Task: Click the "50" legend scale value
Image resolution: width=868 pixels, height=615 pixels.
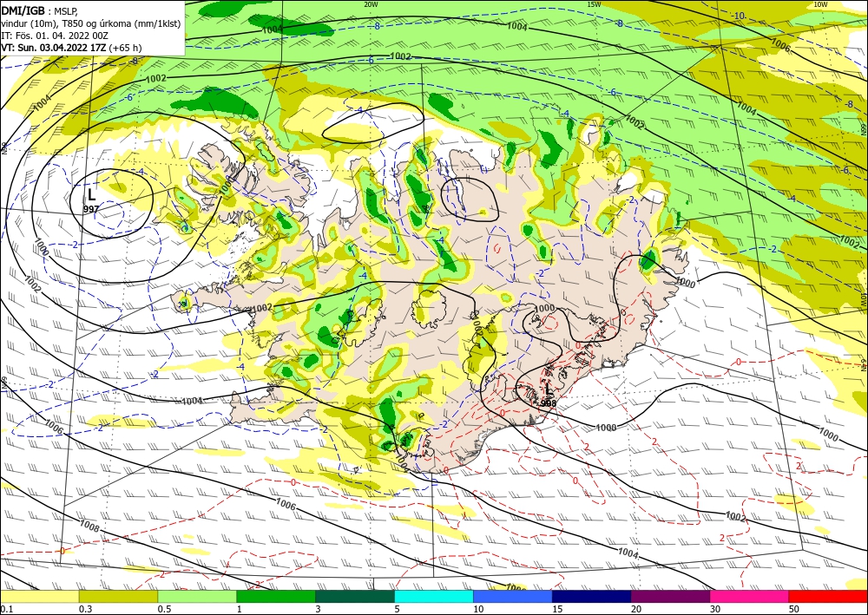Action: [x=794, y=609]
